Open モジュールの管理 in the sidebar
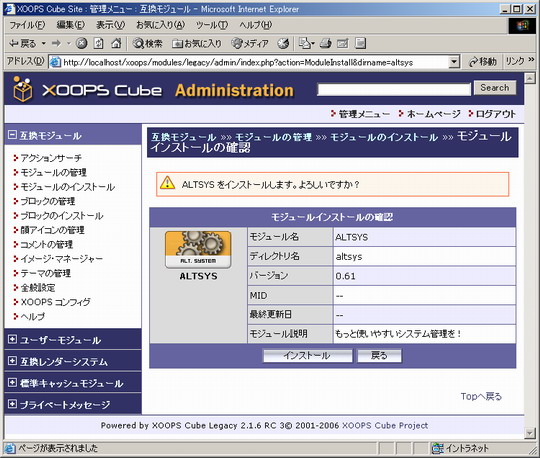Screen dimensions: 540x458 click(x=53, y=173)
